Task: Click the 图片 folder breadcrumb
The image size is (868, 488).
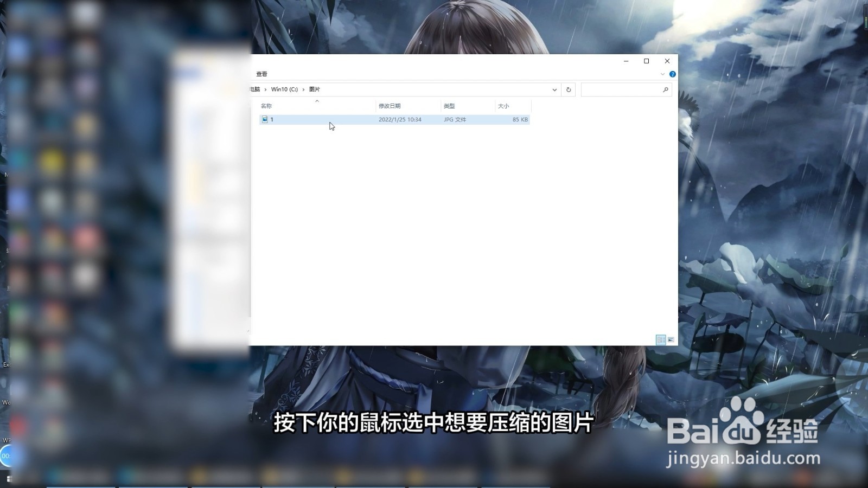Action: pos(315,89)
